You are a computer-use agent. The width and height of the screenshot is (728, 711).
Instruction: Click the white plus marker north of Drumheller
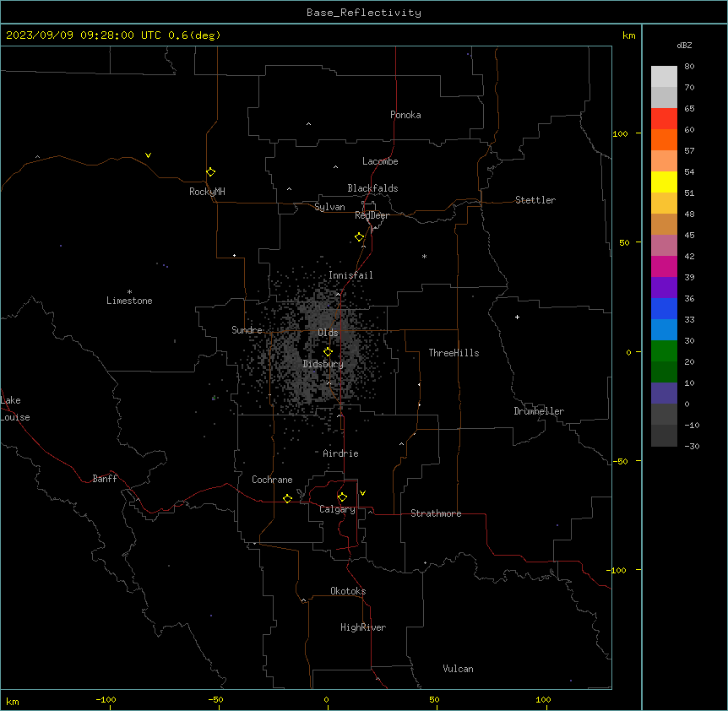point(517,317)
